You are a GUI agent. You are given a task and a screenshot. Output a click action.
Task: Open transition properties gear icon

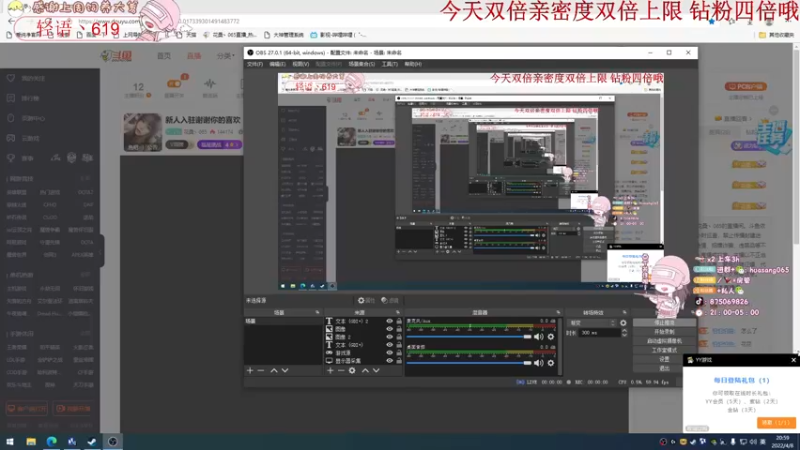click(x=623, y=323)
